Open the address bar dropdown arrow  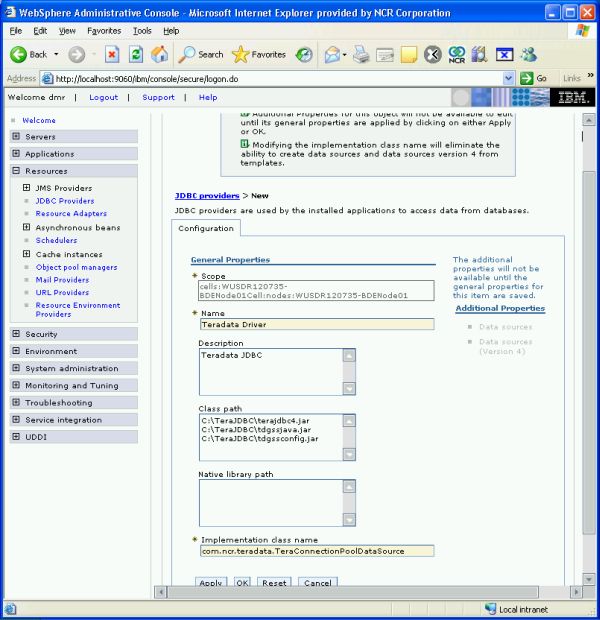(509, 78)
